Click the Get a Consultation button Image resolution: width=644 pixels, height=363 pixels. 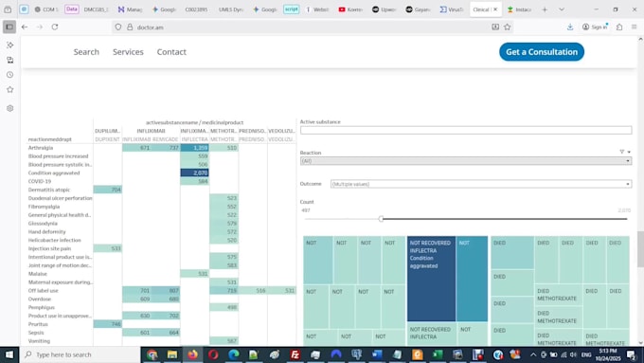tap(542, 52)
